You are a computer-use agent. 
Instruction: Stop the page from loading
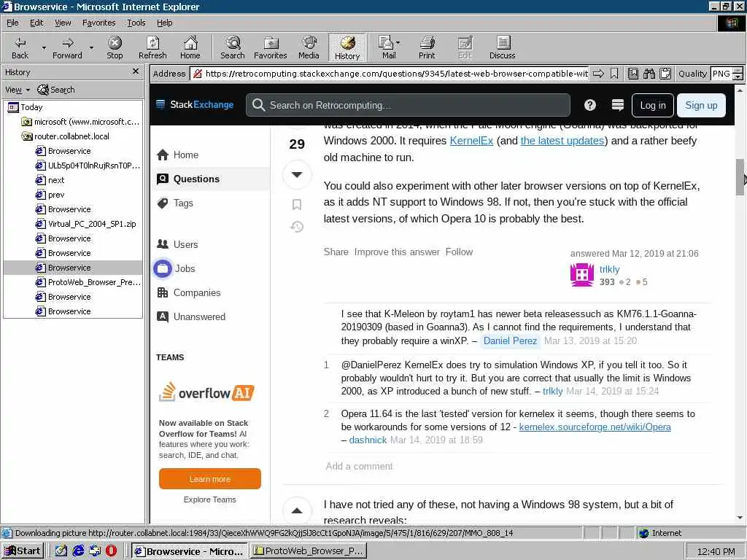point(115,47)
